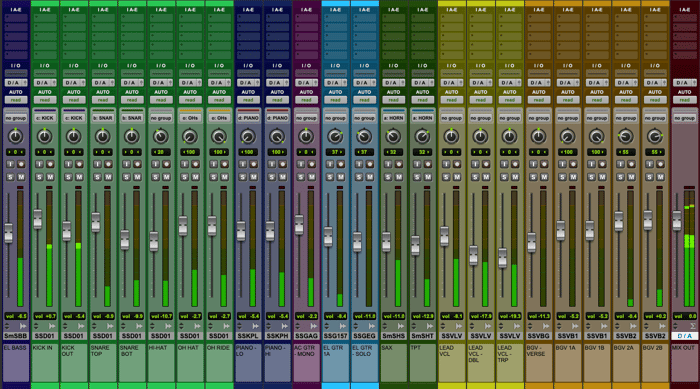
Task: Toggle input monitor on AC GTR - MONO
Action: [301, 164]
